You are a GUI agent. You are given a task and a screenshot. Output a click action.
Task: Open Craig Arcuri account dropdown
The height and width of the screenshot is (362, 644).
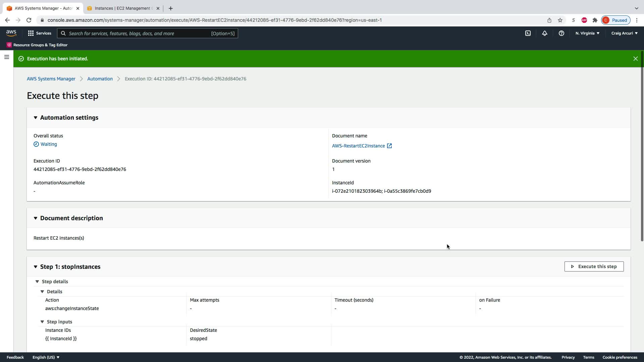click(624, 33)
